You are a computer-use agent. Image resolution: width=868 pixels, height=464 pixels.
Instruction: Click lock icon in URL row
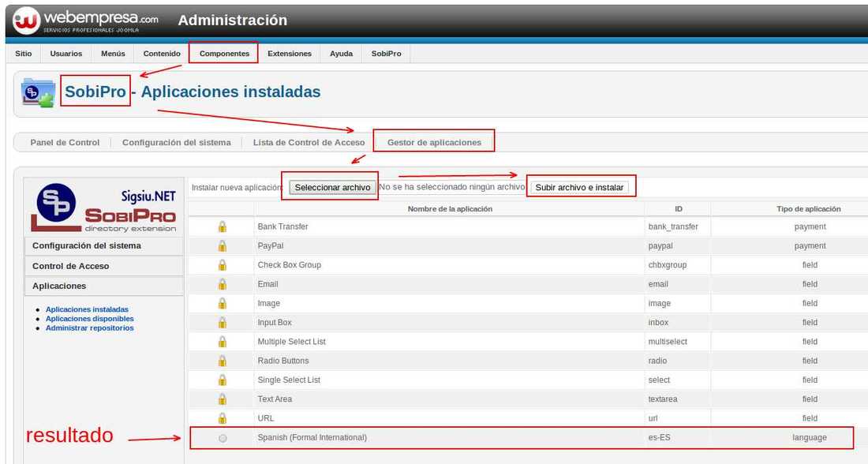pyautogui.click(x=222, y=418)
